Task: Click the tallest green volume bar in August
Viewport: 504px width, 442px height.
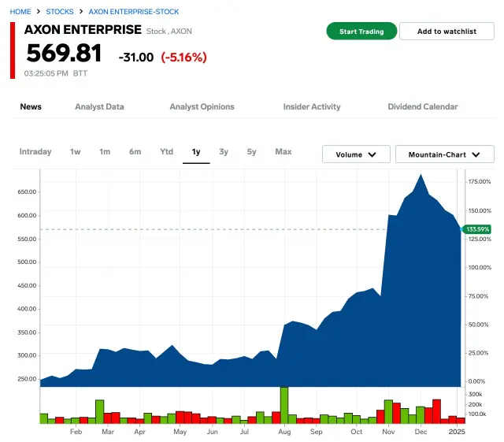Action: tap(283, 403)
